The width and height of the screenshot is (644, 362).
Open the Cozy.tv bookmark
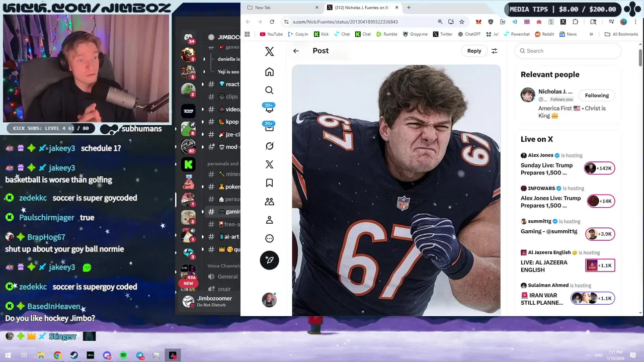click(298, 34)
